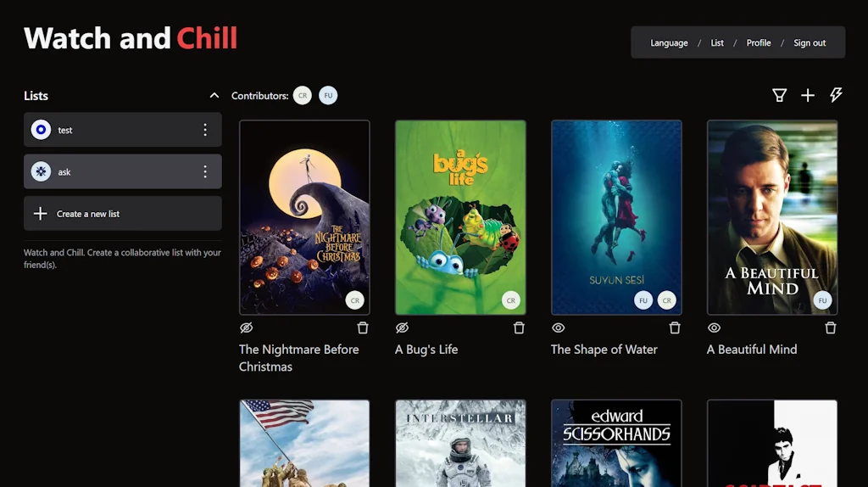Open the three-dot menu for test list
The width and height of the screenshot is (868, 487).
pos(205,130)
